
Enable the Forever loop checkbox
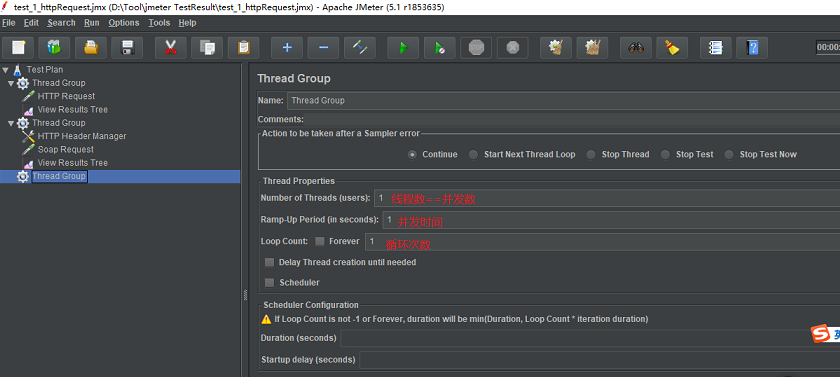(320, 242)
